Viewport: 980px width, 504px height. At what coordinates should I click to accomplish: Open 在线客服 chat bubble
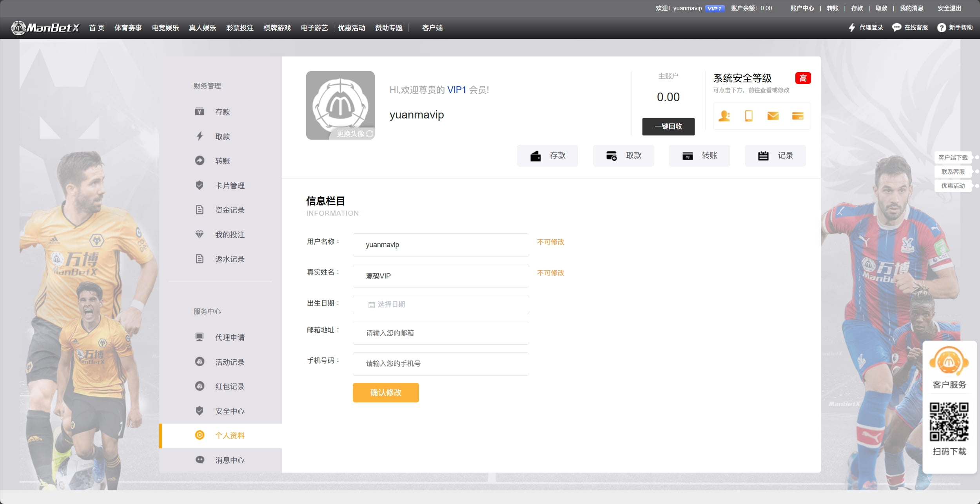(897, 27)
